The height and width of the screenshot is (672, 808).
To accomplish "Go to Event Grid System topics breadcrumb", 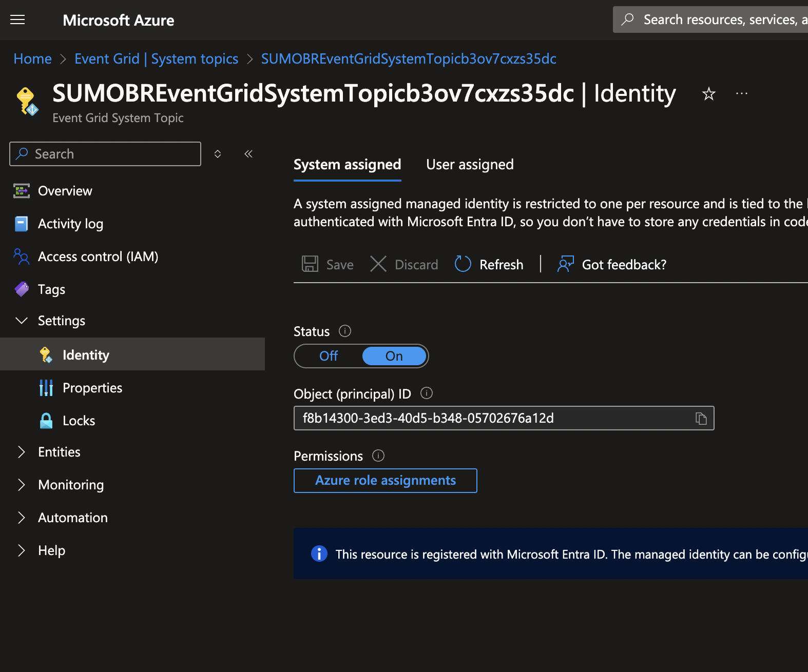I will tap(156, 59).
